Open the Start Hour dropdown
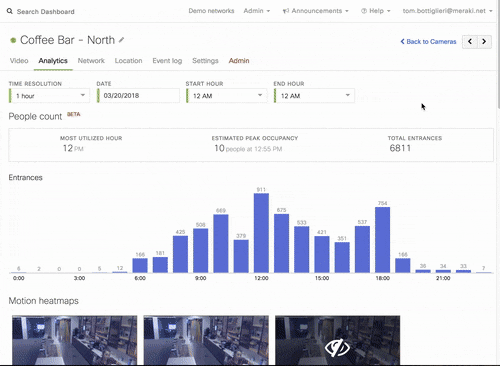The image size is (500, 366). pos(226,96)
